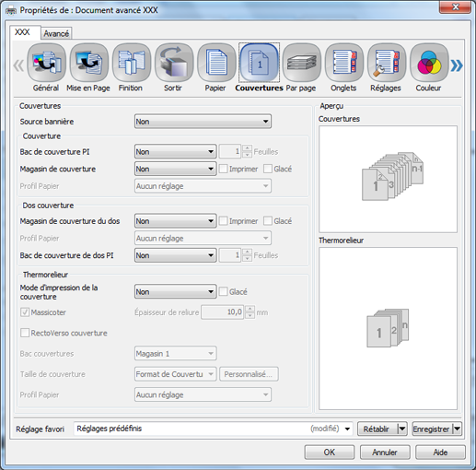The image size is (476, 470).
Task: Switch to the Avancé tab
Action: (x=56, y=33)
